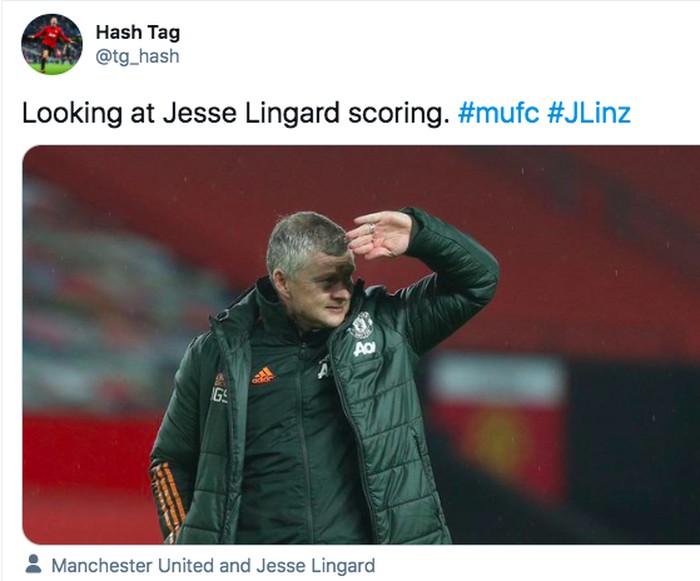Click the name Jesse Lingard in the tweet
700x581 pixels.
point(251,113)
